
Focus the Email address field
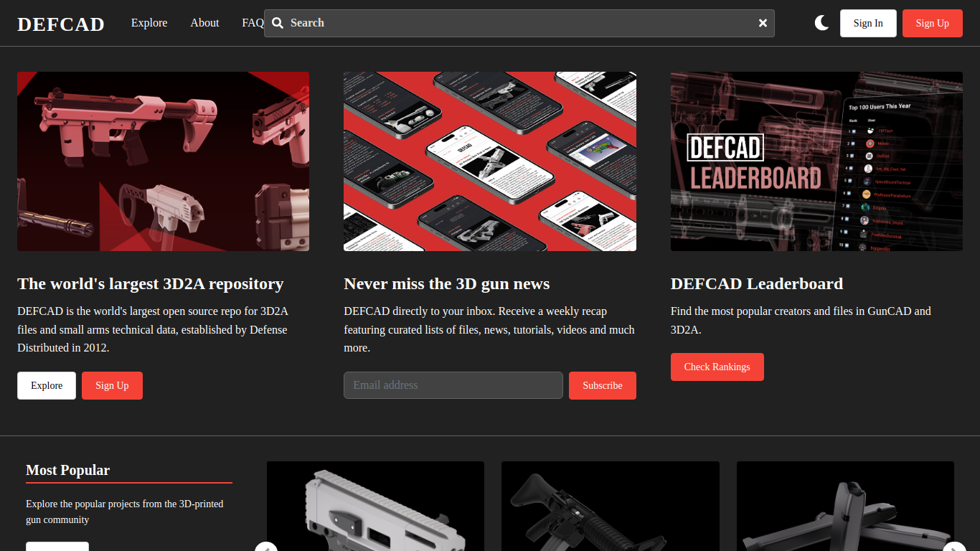pos(453,385)
